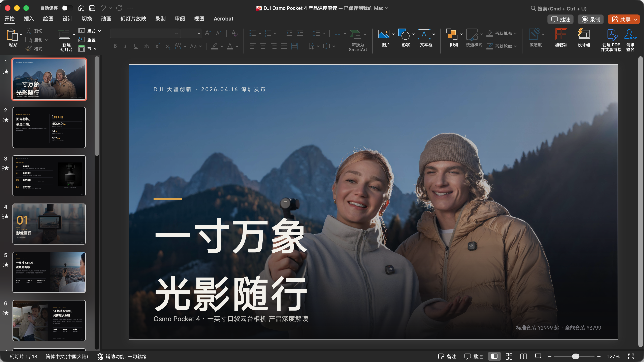Switch to the Acrobat tab
This screenshot has width=644, height=362.
223,19
